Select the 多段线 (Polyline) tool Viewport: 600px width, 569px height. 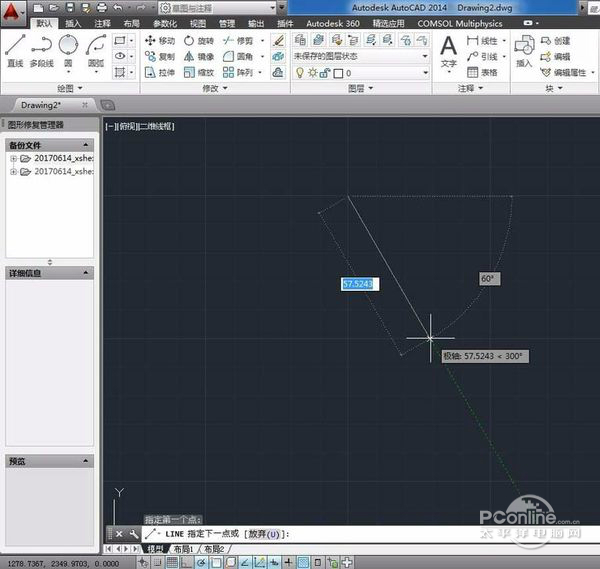41,49
